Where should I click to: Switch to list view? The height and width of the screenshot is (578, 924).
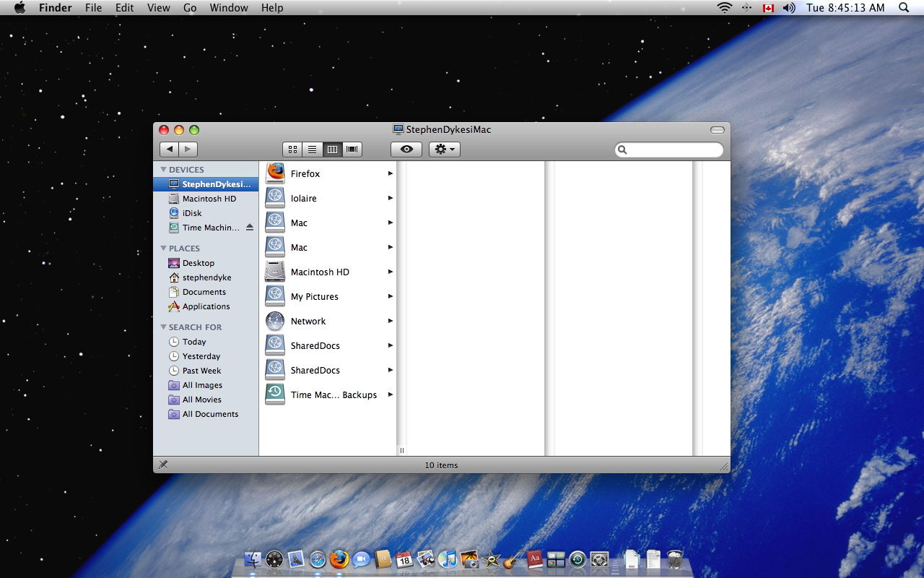(312, 150)
